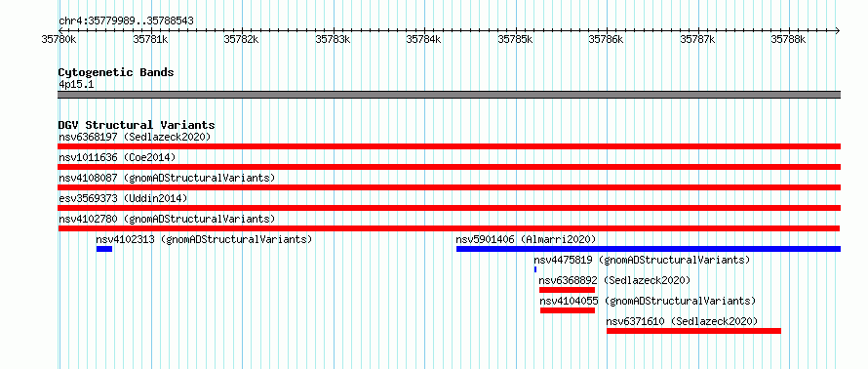868x369 pixels.
Task: Open the esv3569373 (Uddin2014) variant label
Action: pos(123,198)
